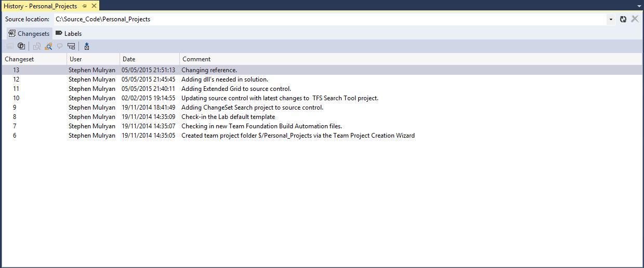644x268 pixels.
Task: Close the History - Personal_Projects tab
Action: pos(94,6)
